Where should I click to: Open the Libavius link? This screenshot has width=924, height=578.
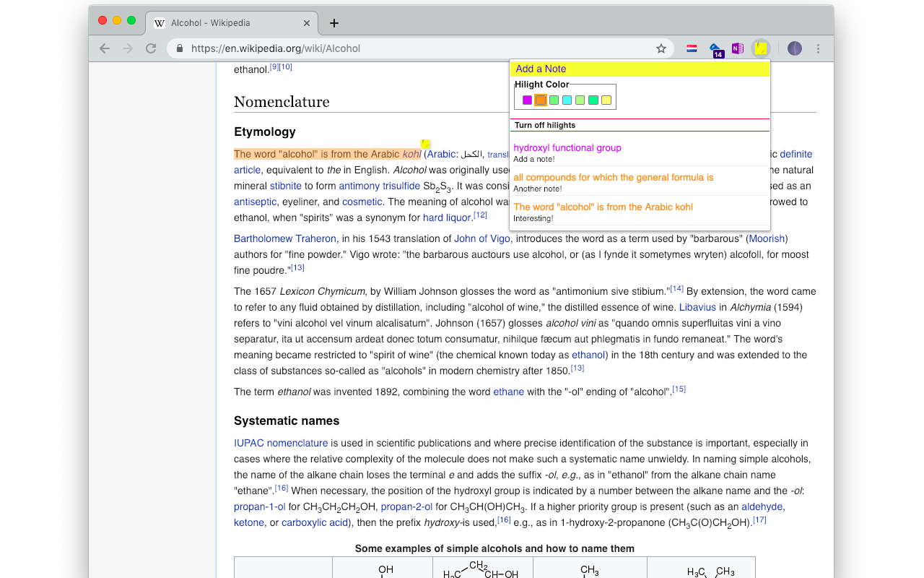[x=697, y=307]
